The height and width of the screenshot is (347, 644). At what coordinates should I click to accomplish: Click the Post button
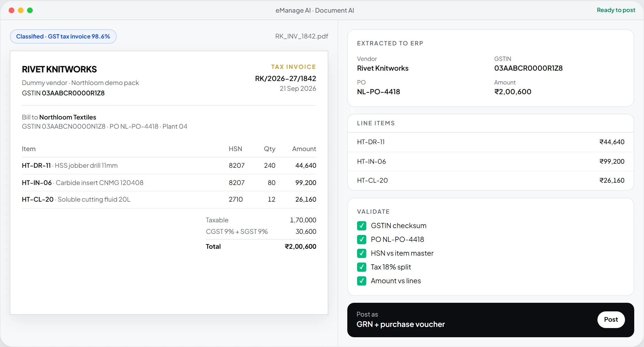[611, 319]
